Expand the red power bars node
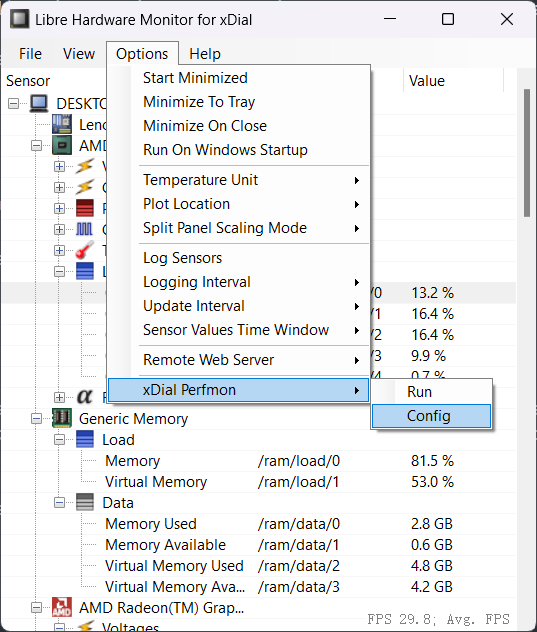537x632 pixels. [x=59, y=208]
